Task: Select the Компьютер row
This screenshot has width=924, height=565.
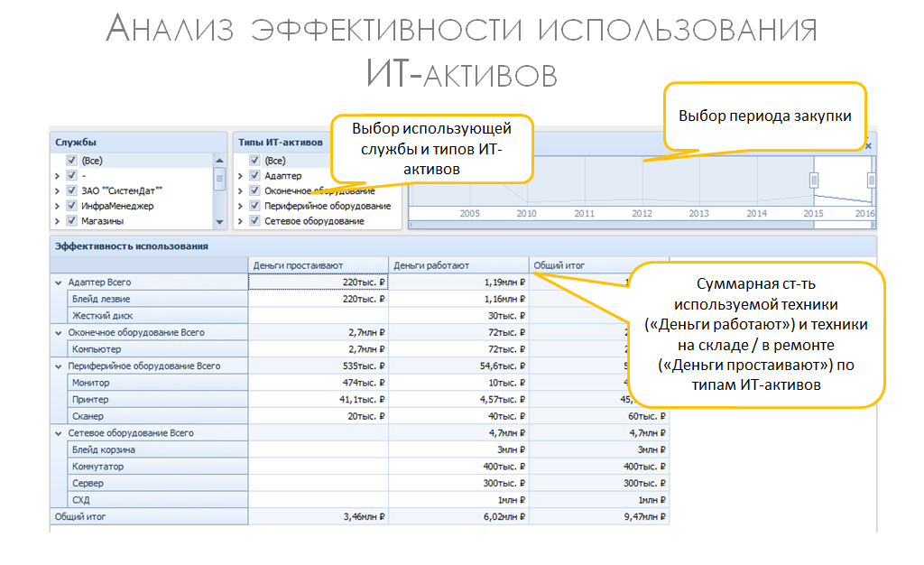Action: pos(157,349)
